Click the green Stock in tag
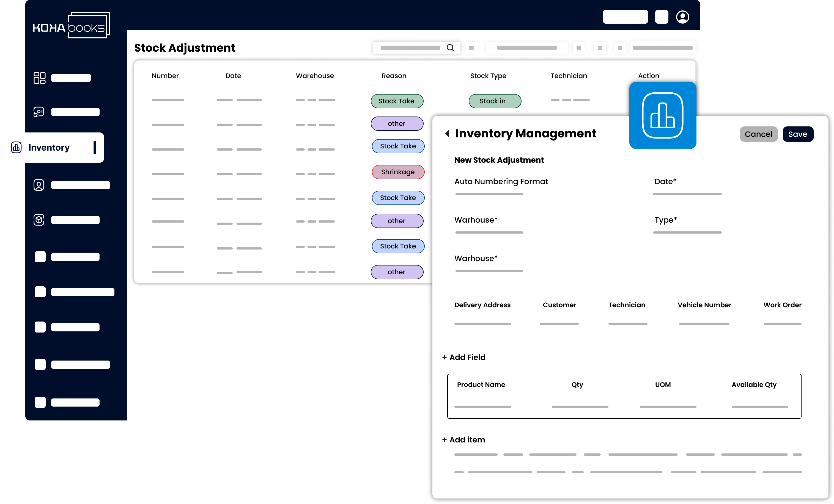The image size is (834, 504). click(x=495, y=101)
